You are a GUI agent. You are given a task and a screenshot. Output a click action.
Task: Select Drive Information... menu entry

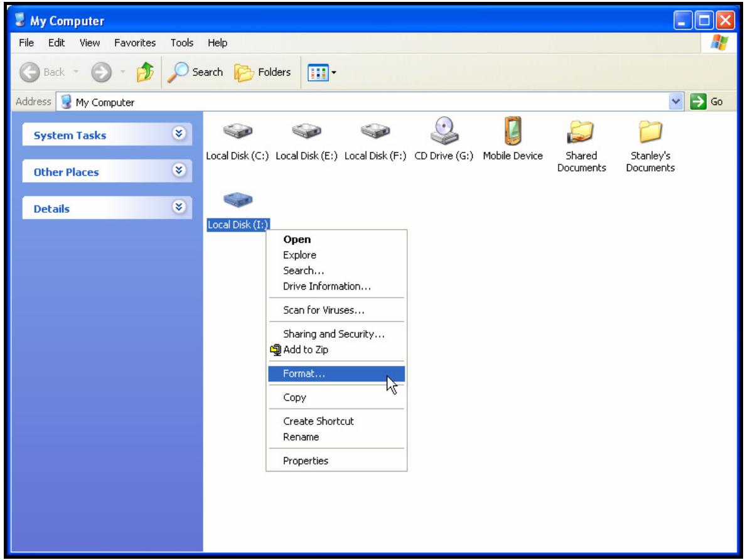point(336,287)
